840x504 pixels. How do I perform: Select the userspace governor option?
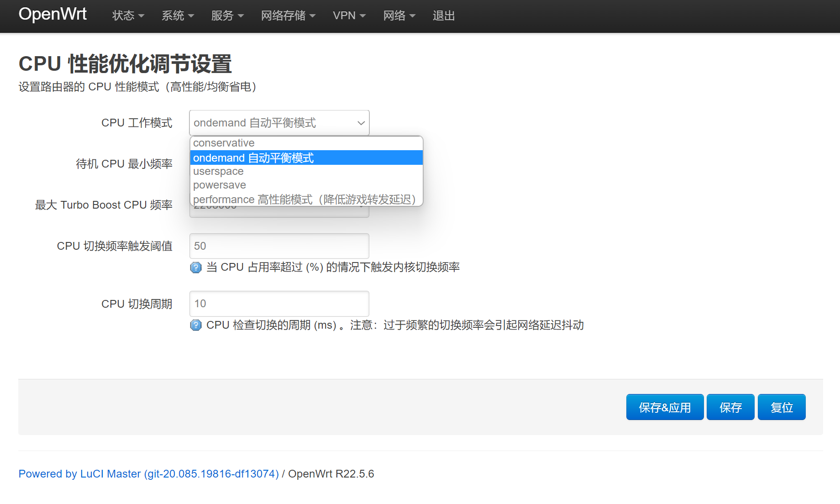click(218, 172)
